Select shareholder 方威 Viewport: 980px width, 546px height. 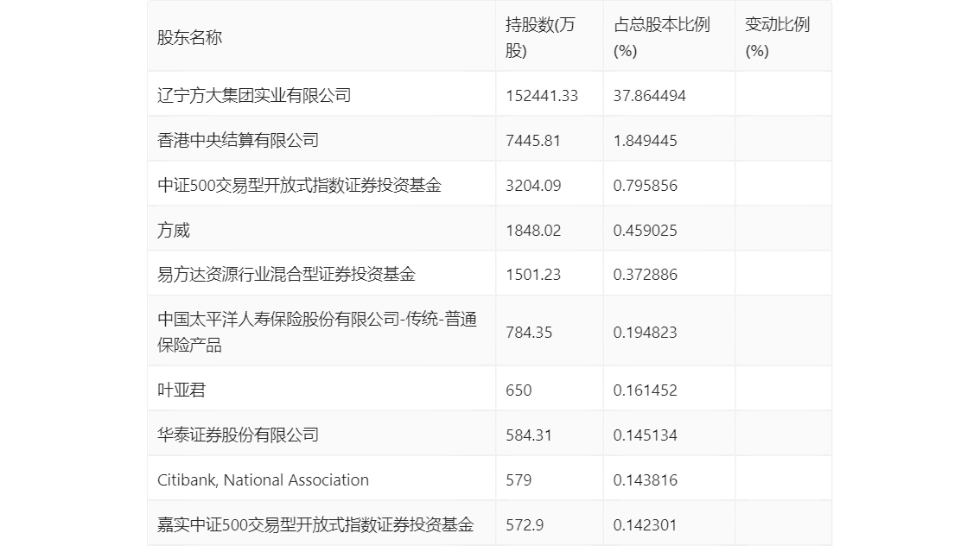click(173, 231)
